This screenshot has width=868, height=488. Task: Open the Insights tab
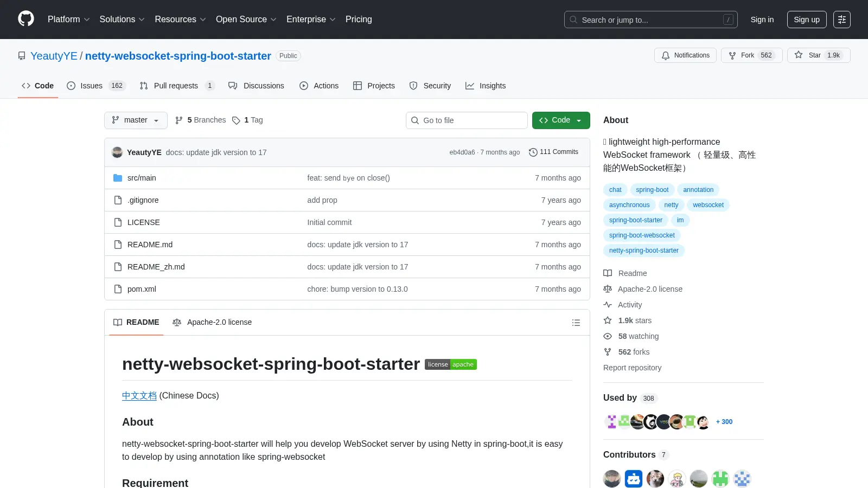click(x=486, y=86)
